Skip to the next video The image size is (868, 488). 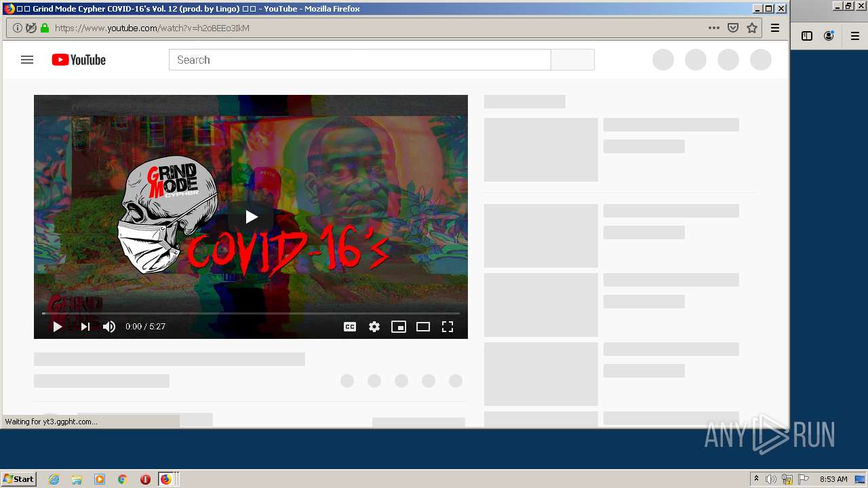(85, 327)
